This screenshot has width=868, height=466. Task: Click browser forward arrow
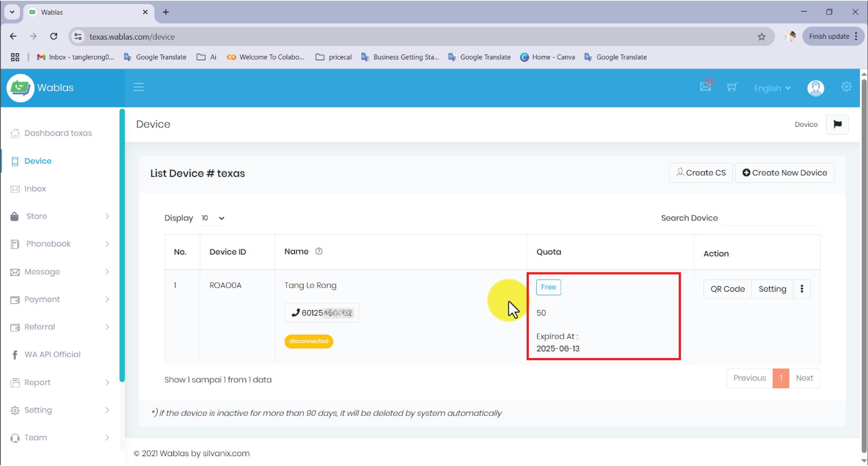click(x=33, y=36)
